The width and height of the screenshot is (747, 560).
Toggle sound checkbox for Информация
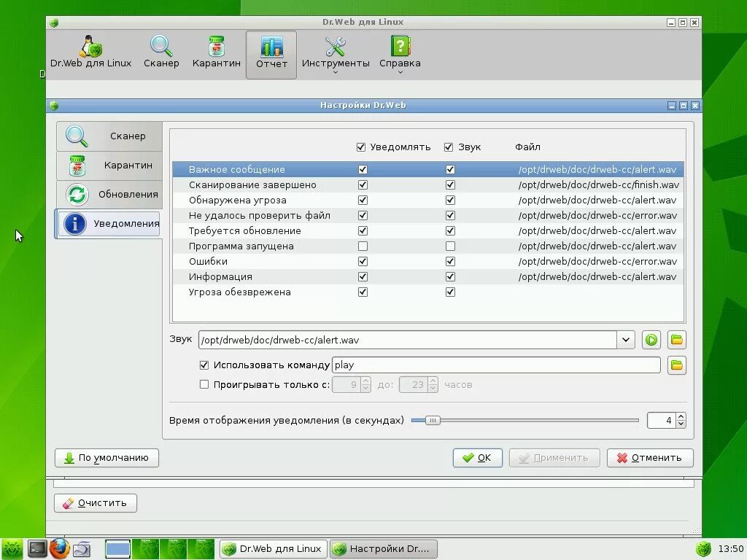(x=450, y=276)
